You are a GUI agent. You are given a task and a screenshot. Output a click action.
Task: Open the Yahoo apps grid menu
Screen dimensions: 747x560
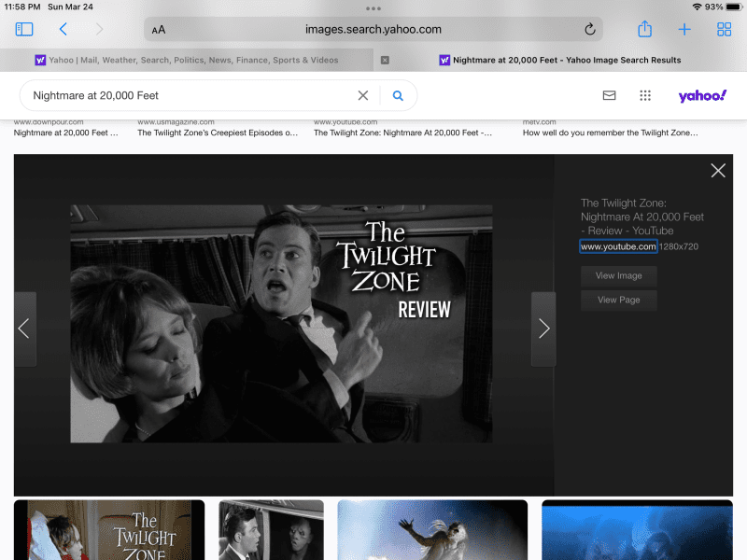[x=645, y=96]
